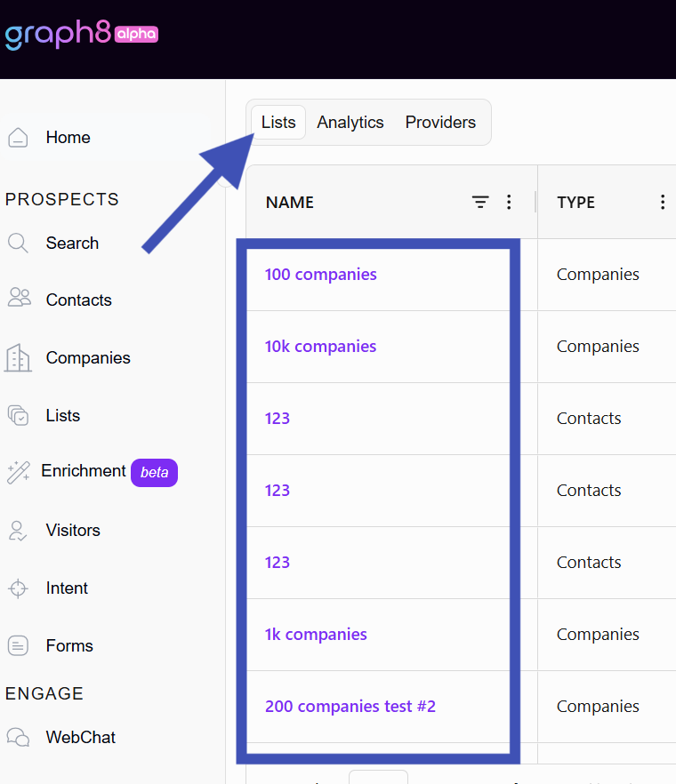
Task: Open the TYPE column three-dot menu
Action: 663,202
